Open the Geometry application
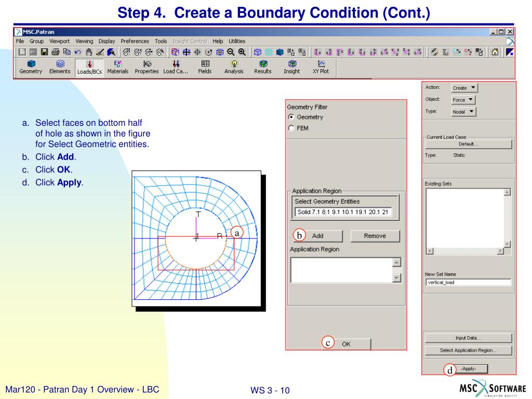Image resolution: width=532 pixels, height=399 pixels. pyautogui.click(x=31, y=67)
